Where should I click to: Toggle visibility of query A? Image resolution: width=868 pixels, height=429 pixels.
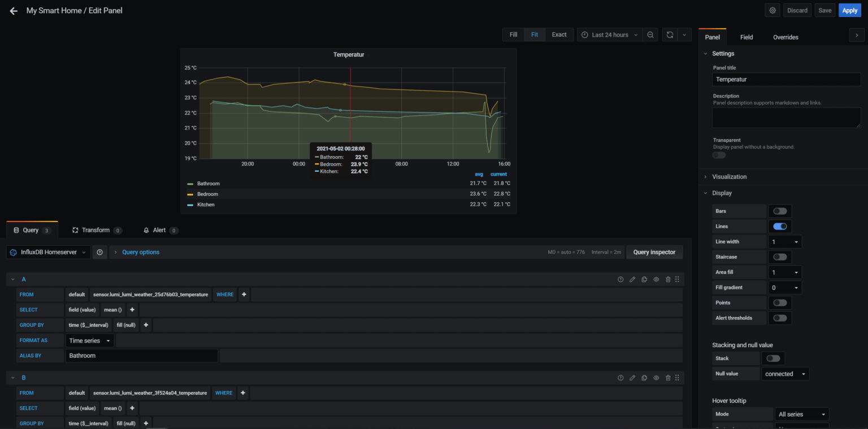(656, 279)
